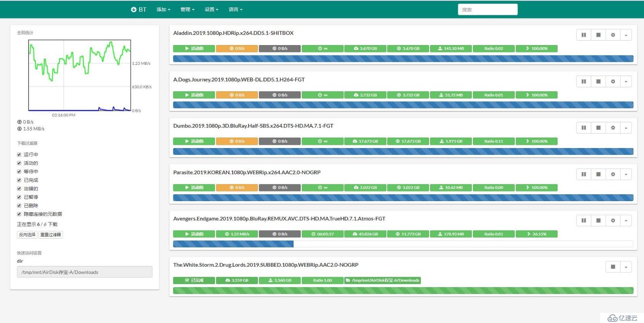
Task: Stop the Parasite.2019 download
Action: (x=599, y=174)
